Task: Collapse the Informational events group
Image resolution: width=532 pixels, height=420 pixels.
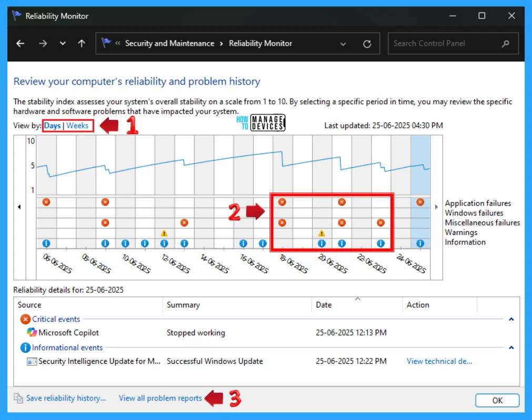Action: pos(511,347)
